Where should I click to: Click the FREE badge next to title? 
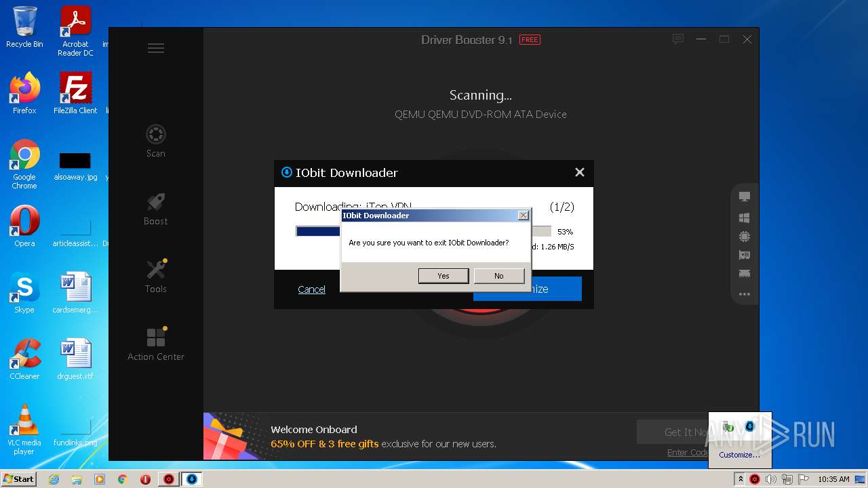530,40
